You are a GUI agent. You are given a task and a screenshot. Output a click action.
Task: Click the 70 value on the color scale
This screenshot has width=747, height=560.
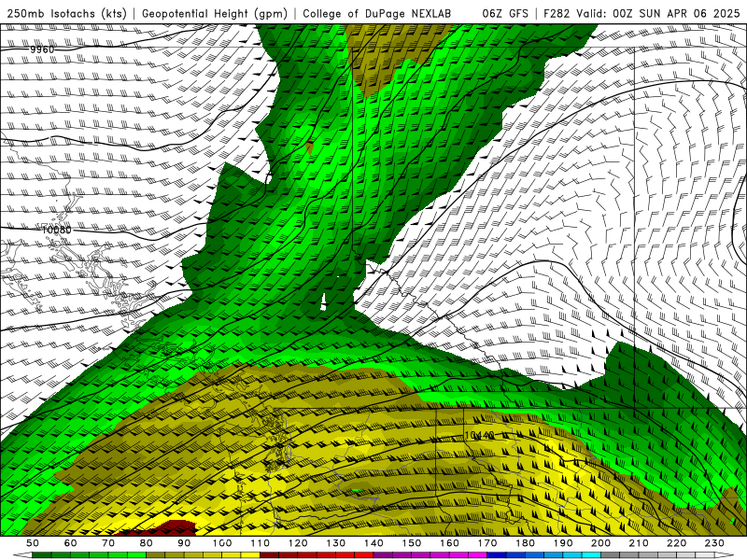pos(108,543)
